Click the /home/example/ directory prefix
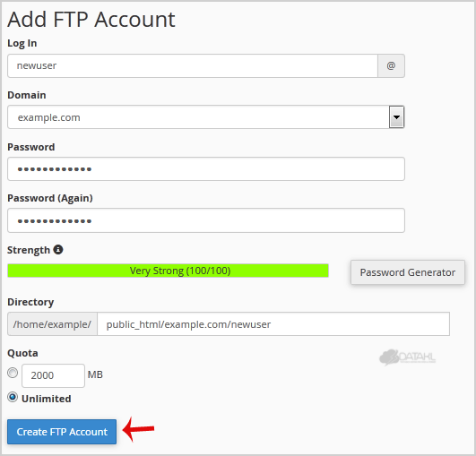 click(x=52, y=324)
